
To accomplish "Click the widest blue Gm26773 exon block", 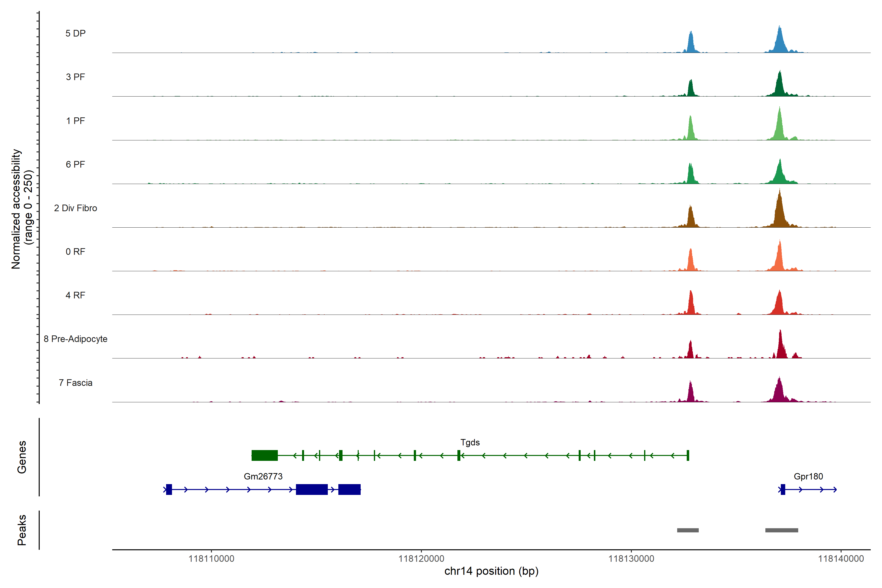I will 312,489.
